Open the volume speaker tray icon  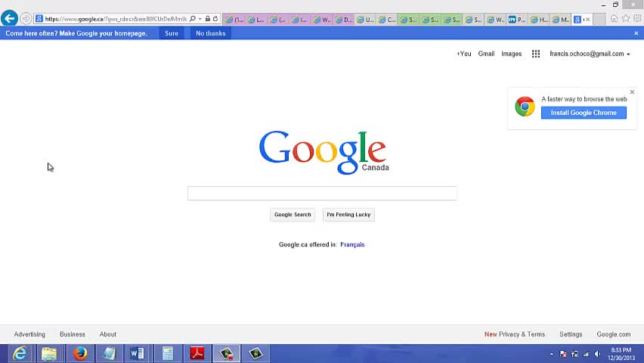pyautogui.click(x=597, y=354)
